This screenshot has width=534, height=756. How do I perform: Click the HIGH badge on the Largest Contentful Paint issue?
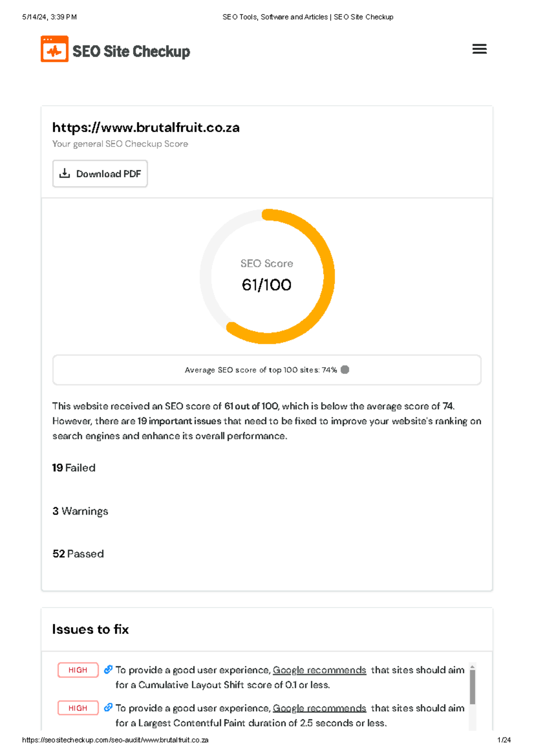tap(77, 708)
